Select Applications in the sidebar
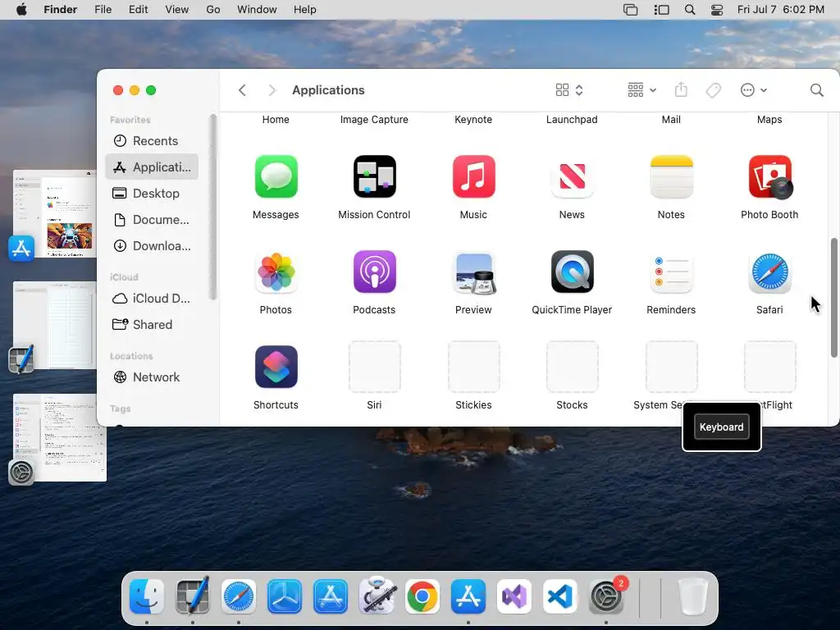The width and height of the screenshot is (840, 630). tap(152, 167)
